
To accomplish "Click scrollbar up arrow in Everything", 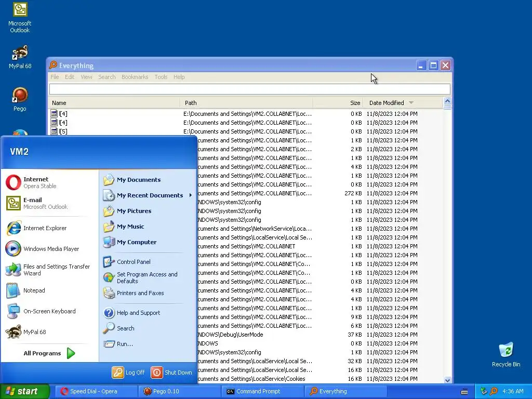I will point(447,101).
